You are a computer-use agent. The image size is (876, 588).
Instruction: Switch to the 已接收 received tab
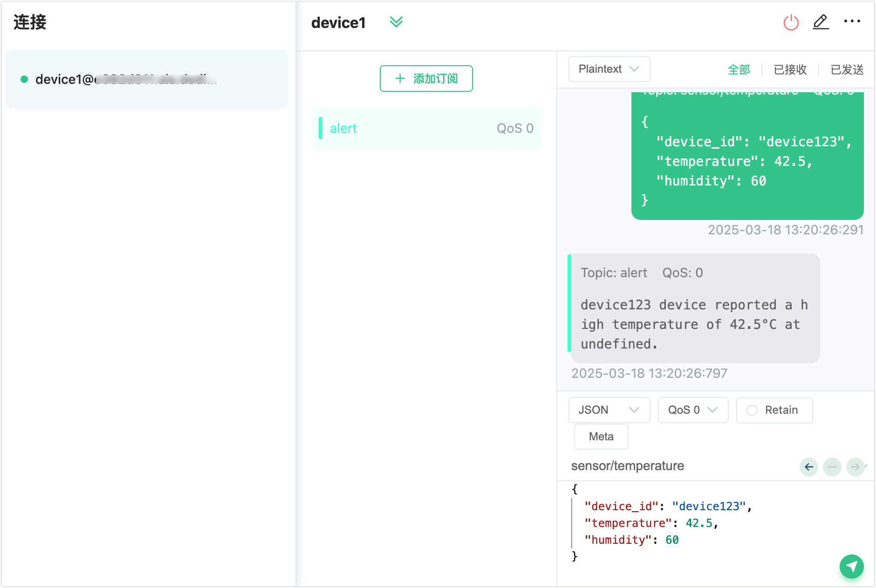pyautogui.click(x=790, y=69)
